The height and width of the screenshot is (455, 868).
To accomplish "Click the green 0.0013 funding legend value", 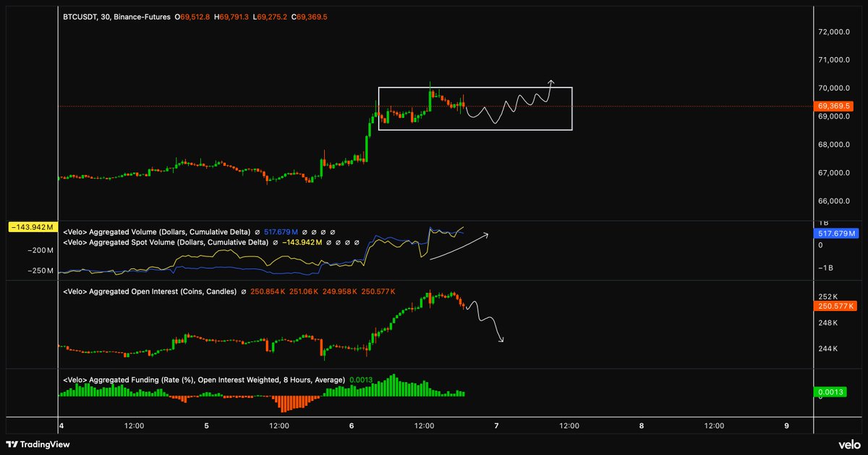I will (361, 379).
